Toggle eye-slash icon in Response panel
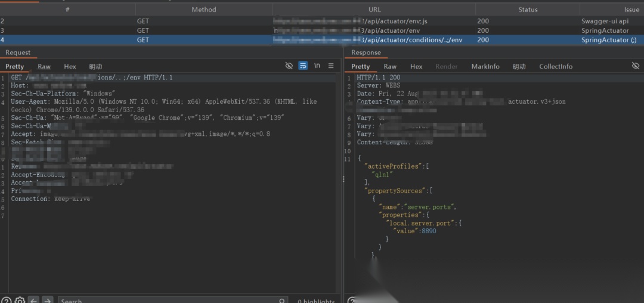This screenshot has height=303, width=644. pyautogui.click(x=636, y=66)
